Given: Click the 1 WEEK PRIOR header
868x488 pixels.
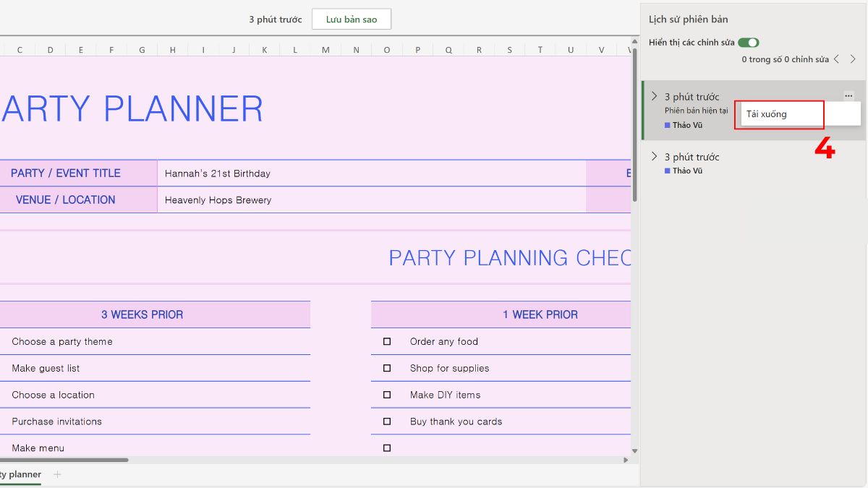Looking at the screenshot, I should (x=501, y=314).
